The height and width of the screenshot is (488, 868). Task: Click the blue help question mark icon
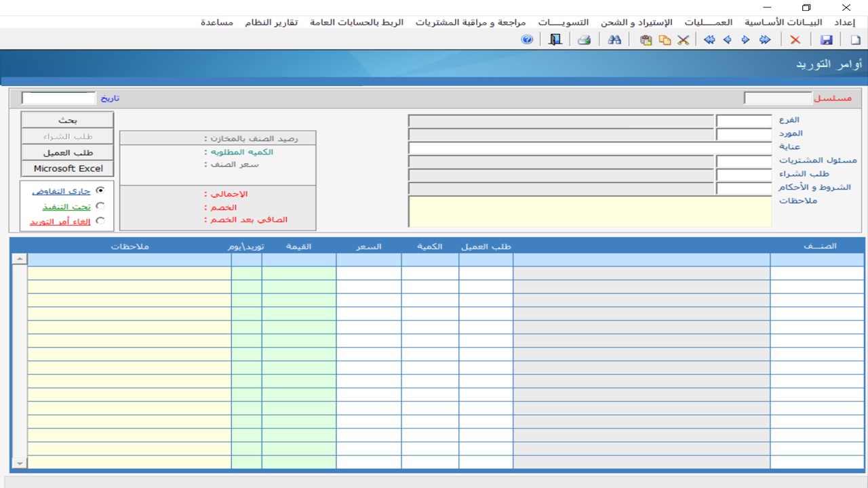[x=527, y=40]
